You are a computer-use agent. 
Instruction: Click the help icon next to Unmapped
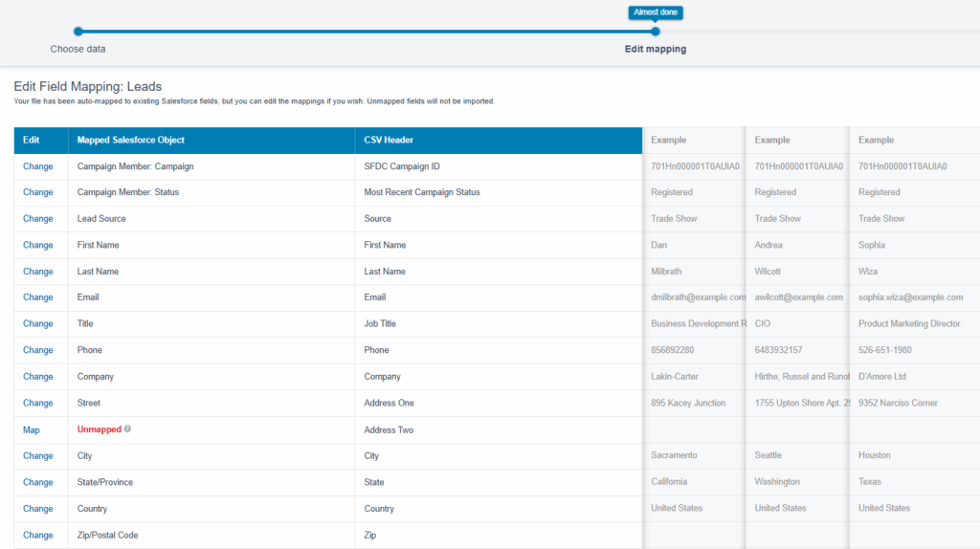pyautogui.click(x=127, y=429)
